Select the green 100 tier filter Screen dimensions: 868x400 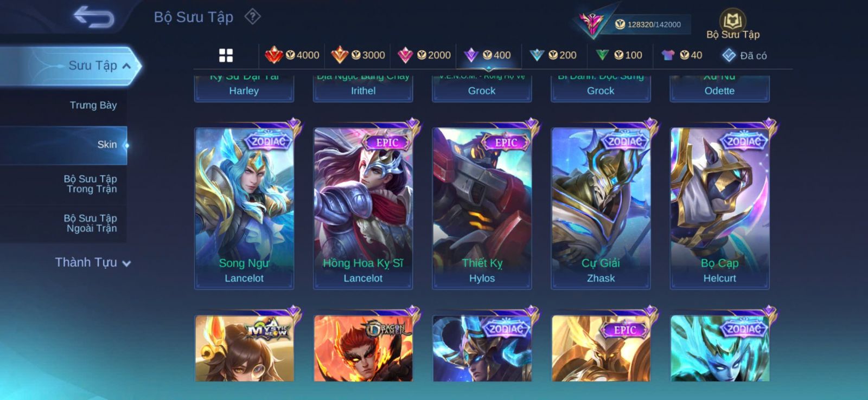click(618, 55)
